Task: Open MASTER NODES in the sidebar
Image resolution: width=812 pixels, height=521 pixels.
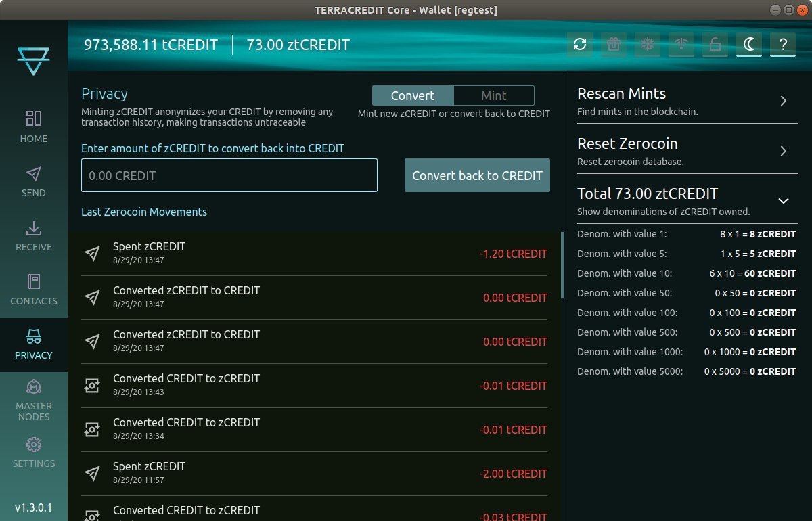Action: (34, 399)
